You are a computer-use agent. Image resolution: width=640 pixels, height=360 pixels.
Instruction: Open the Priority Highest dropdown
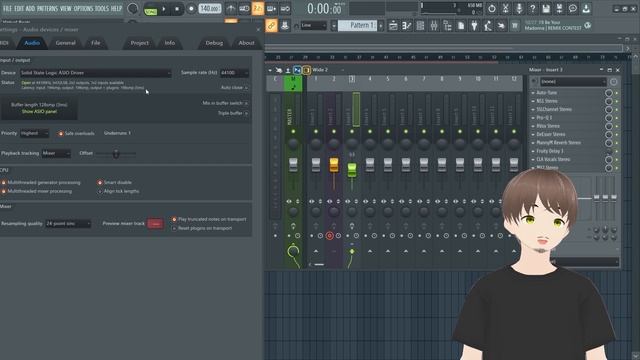coord(34,133)
